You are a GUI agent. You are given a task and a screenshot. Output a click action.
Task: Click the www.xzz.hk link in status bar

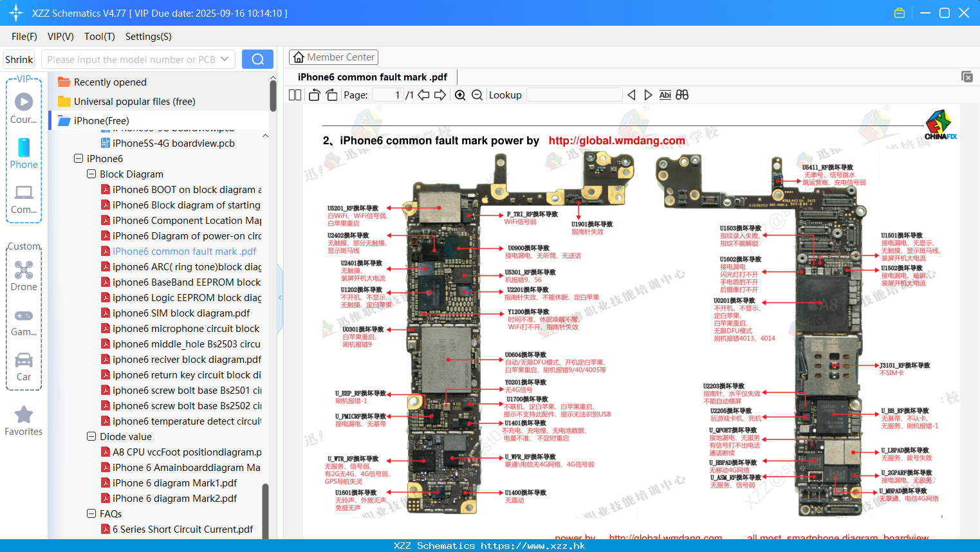tap(533, 546)
